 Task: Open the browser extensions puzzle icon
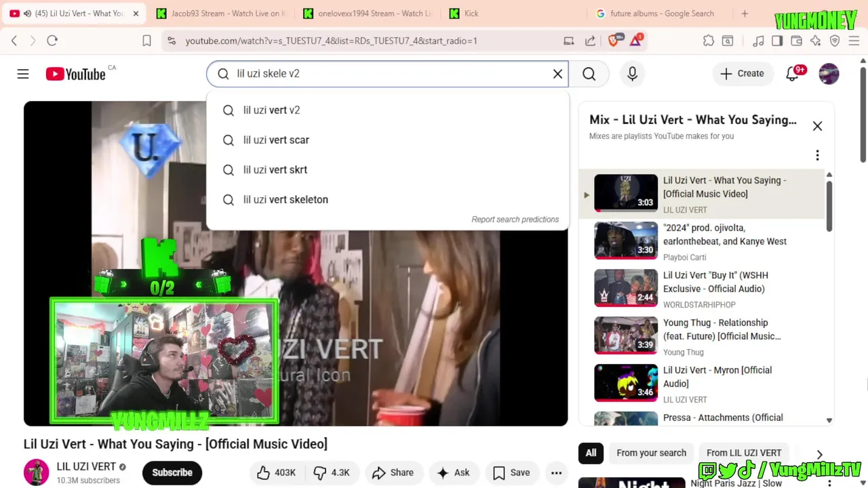pyautogui.click(x=709, y=41)
